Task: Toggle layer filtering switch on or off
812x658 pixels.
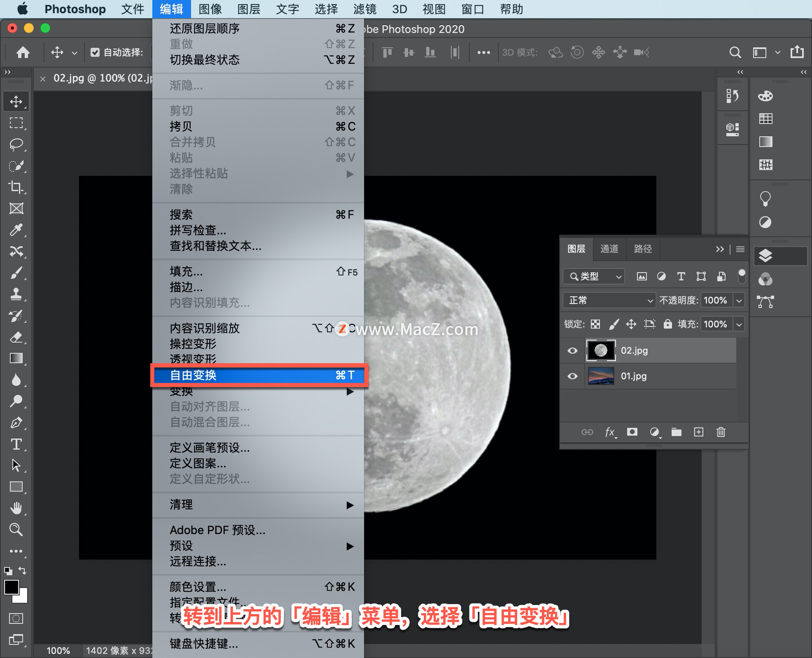Action: 742,276
